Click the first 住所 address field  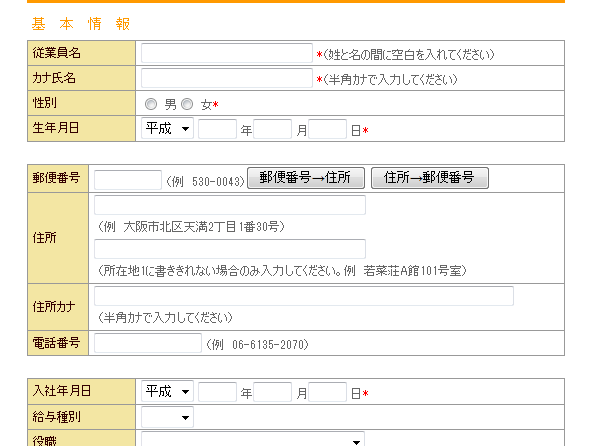[x=230, y=205]
